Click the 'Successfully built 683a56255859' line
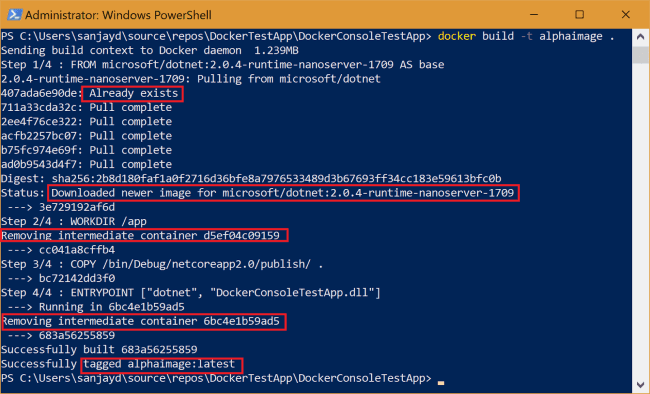Screen dimensions: 650x394 [x=99, y=350]
